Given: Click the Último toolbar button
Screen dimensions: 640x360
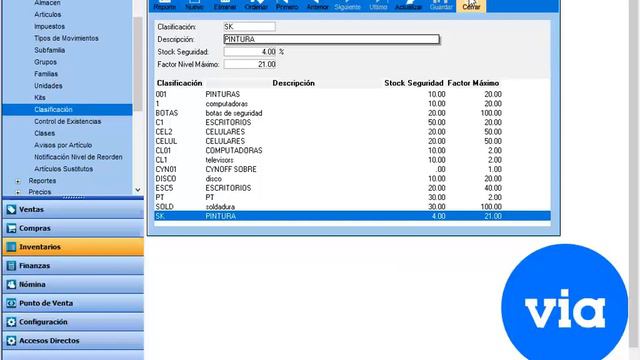Looking at the screenshot, I should (x=378, y=6).
